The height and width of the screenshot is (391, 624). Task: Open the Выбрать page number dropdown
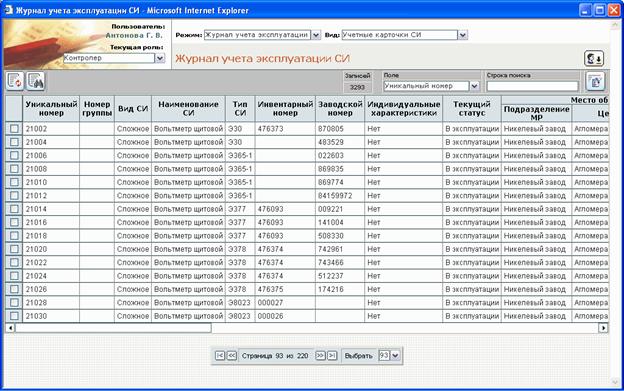coord(395,356)
